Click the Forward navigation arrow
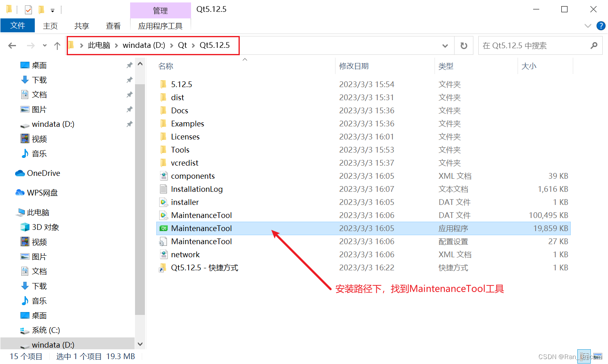 coord(31,46)
